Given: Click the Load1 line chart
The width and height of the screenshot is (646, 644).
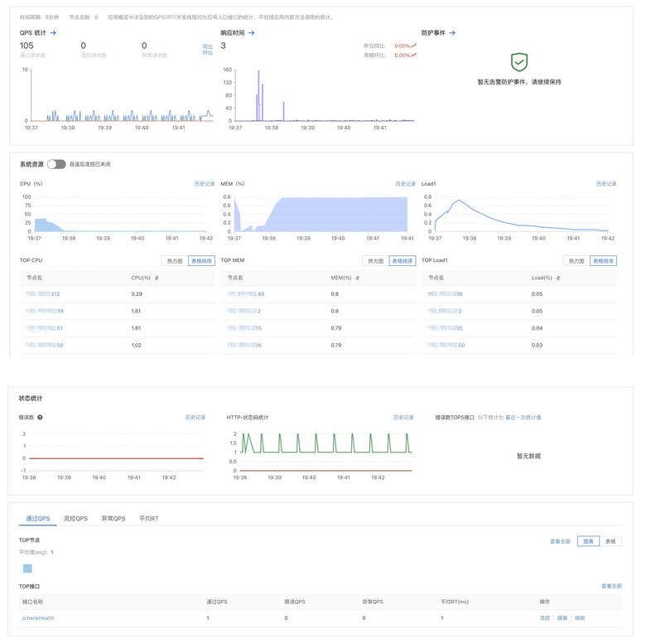Looking at the screenshot, I should (x=522, y=215).
